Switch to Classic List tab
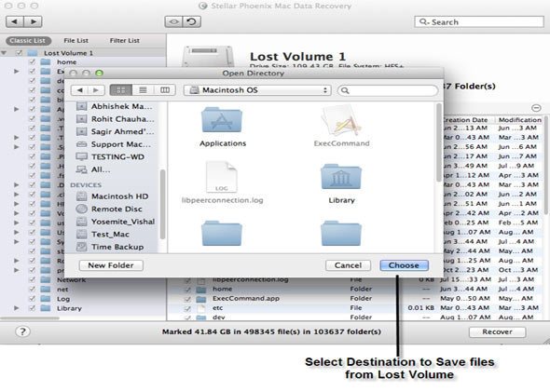550x392 pixels. 28,41
